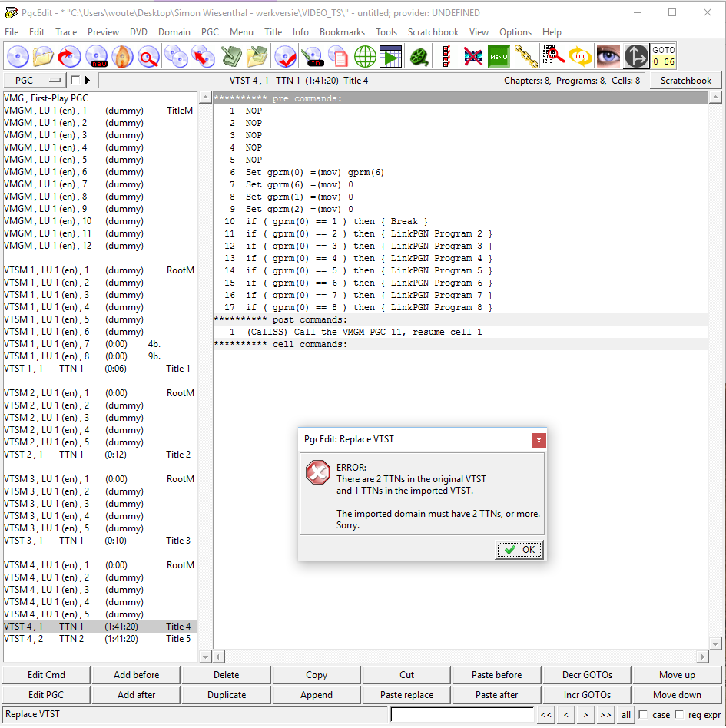
Task: Click command pane horizontal scroll right arrow
Action: pos(702,657)
